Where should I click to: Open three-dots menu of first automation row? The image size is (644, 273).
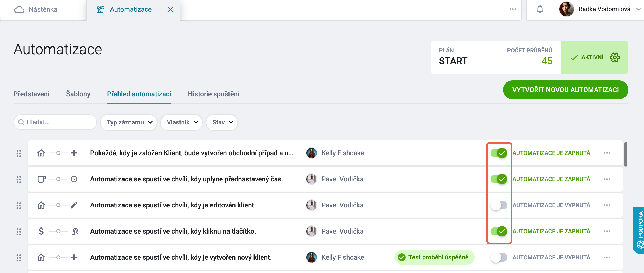click(x=607, y=153)
